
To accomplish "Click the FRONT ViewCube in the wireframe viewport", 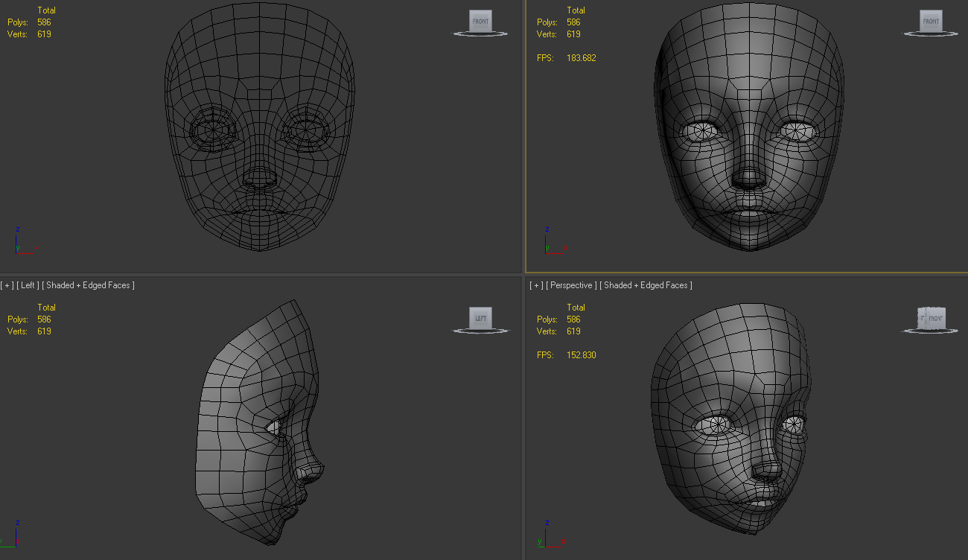I will (481, 22).
